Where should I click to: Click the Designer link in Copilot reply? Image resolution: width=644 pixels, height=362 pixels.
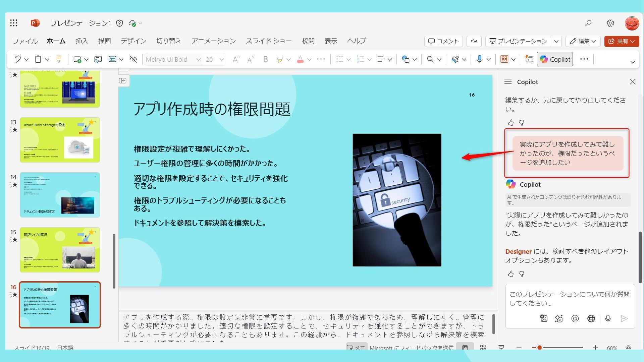pyautogui.click(x=518, y=251)
